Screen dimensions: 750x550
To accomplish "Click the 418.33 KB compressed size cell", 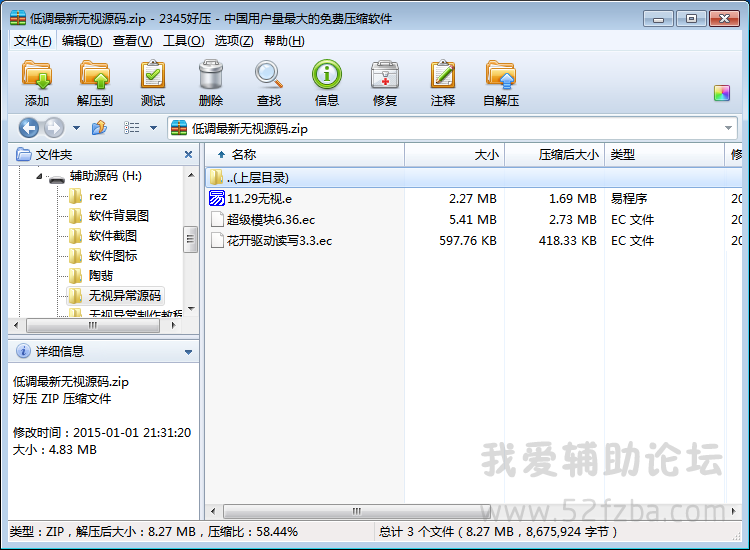I will coord(568,241).
